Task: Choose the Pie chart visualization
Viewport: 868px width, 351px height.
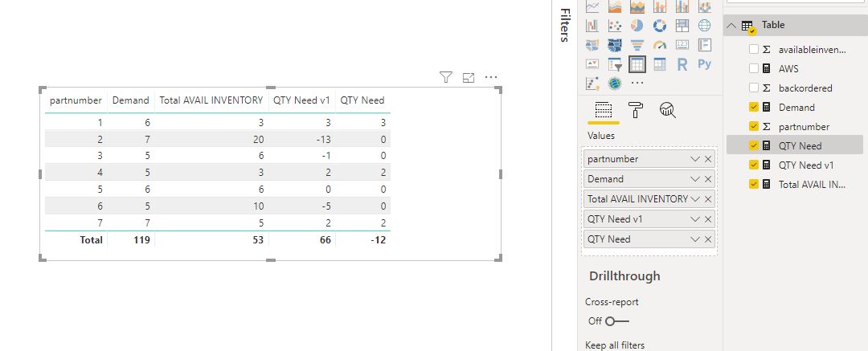Action: [637, 26]
